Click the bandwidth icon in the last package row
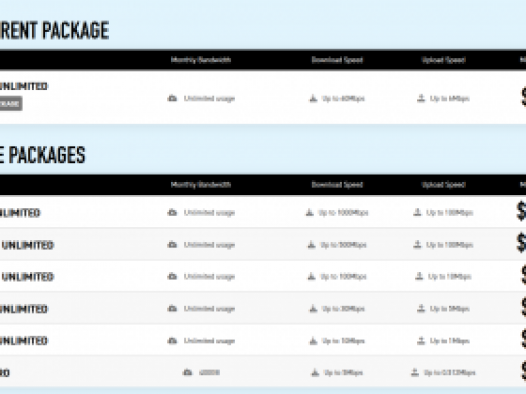This screenshot has height=394, width=526. [x=188, y=373]
